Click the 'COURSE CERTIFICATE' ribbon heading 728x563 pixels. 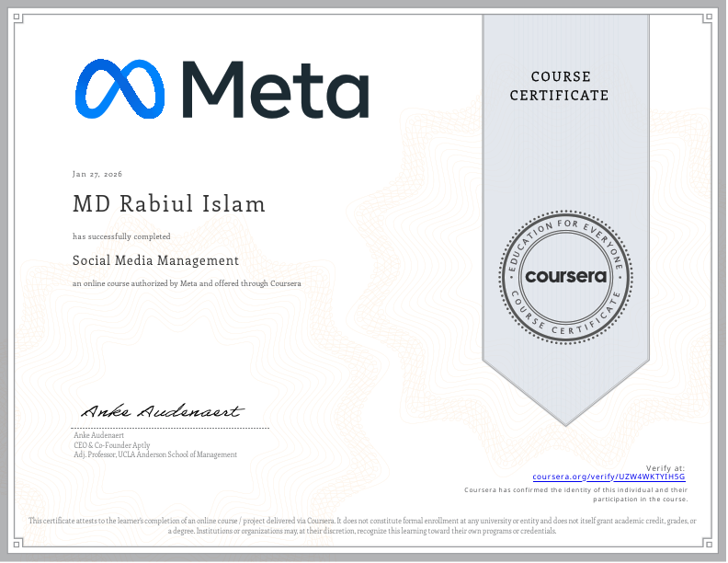tap(560, 86)
